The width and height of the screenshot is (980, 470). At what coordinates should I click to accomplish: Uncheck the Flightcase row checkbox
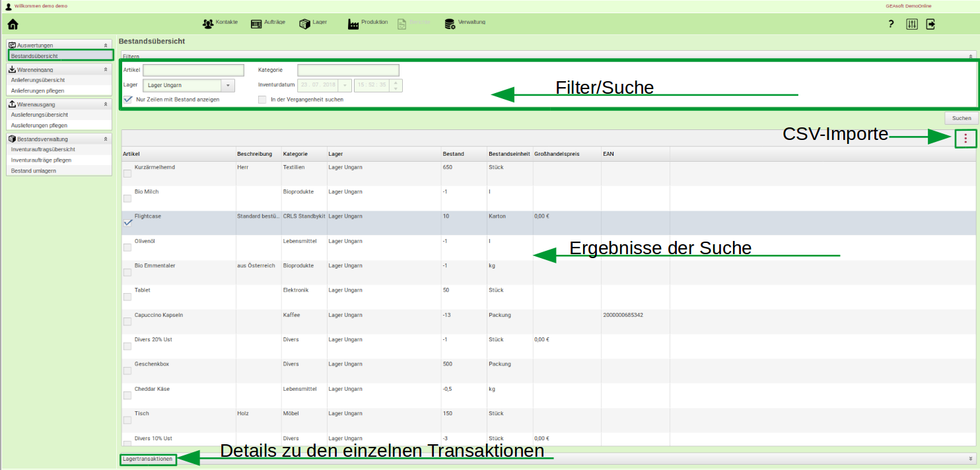(x=127, y=223)
